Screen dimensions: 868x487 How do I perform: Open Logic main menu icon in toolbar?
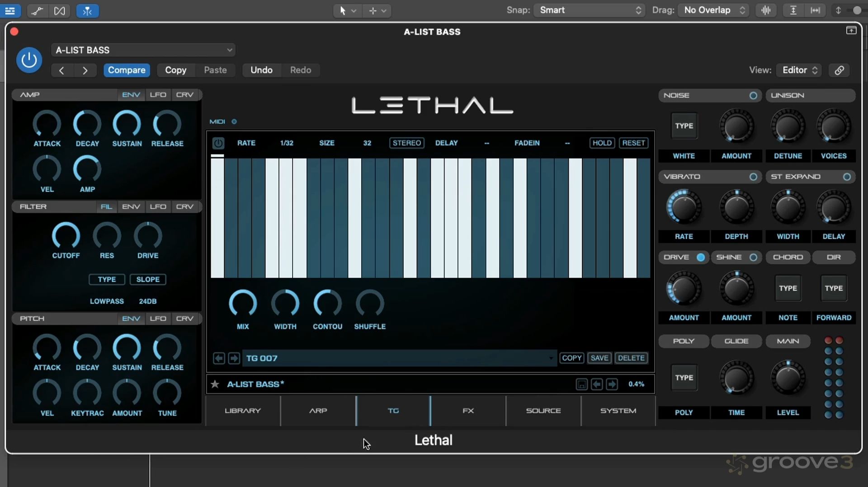point(10,10)
